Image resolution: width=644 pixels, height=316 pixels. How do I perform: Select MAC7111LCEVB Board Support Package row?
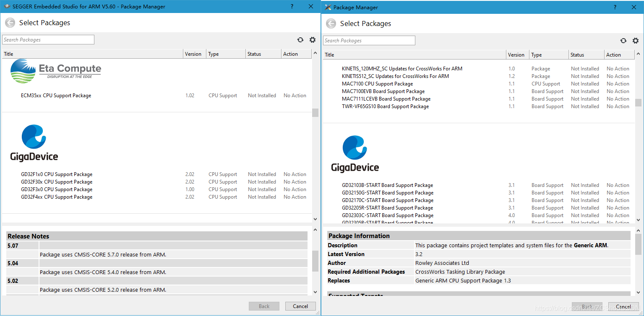point(479,99)
